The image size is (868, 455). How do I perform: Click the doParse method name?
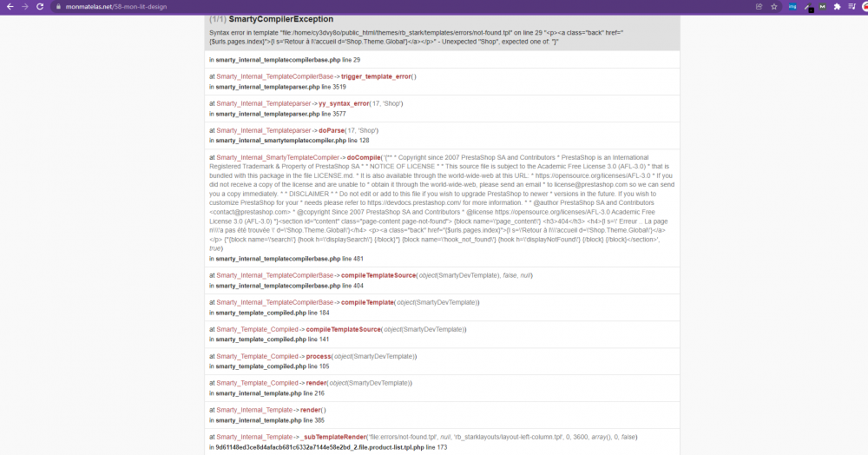[332, 130]
